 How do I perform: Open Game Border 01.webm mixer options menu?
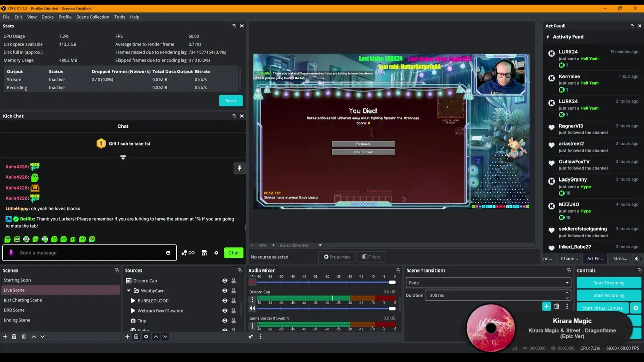coord(252,326)
